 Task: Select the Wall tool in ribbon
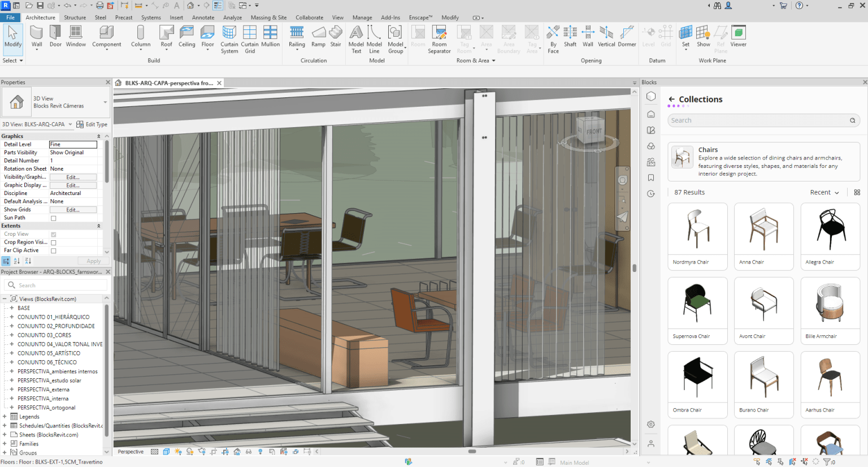coord(37,36)
